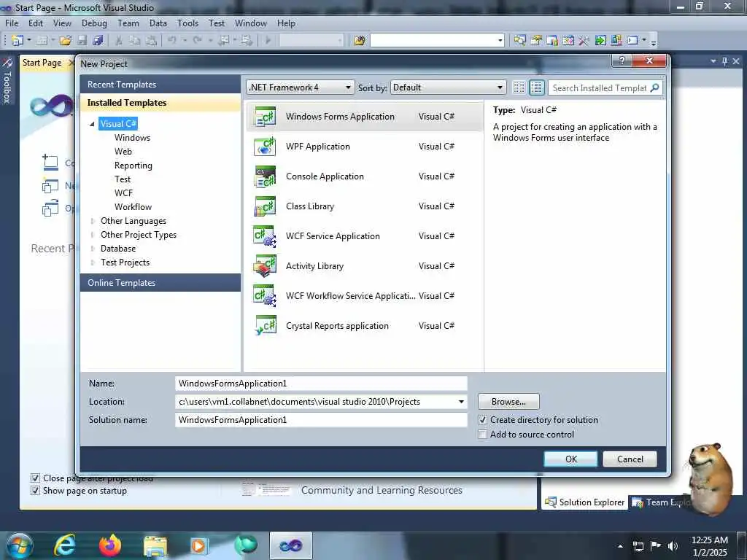Click the Browse... button
Viewport: 747px width, 560px height.
tap(508, 402)
